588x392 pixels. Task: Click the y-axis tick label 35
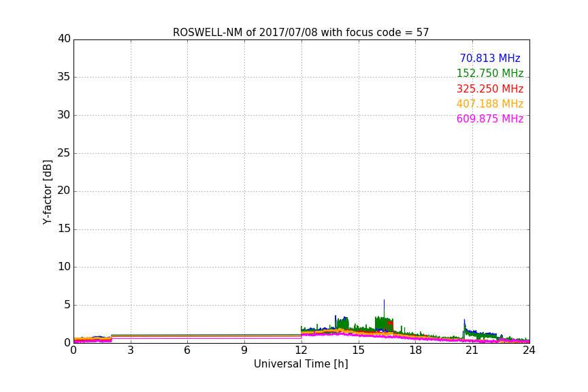64,77
